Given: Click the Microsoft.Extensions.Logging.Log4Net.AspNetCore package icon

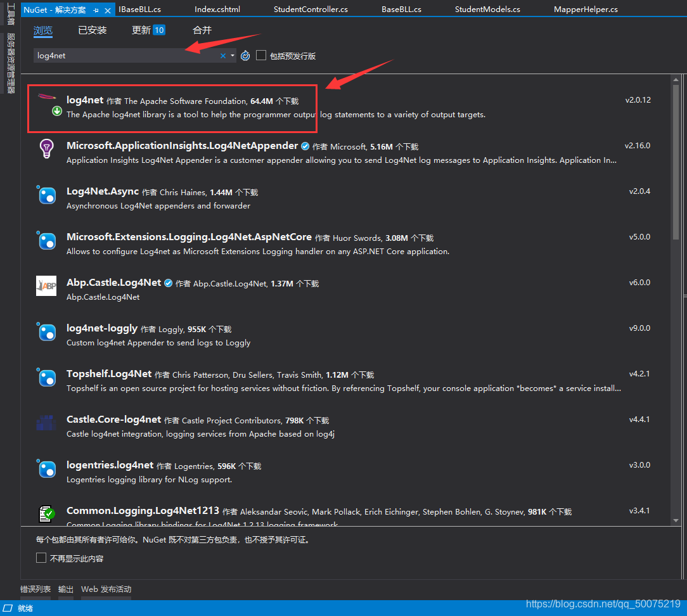Looking at the screenshot, I should pyautogui.click(x=46, y=240).
